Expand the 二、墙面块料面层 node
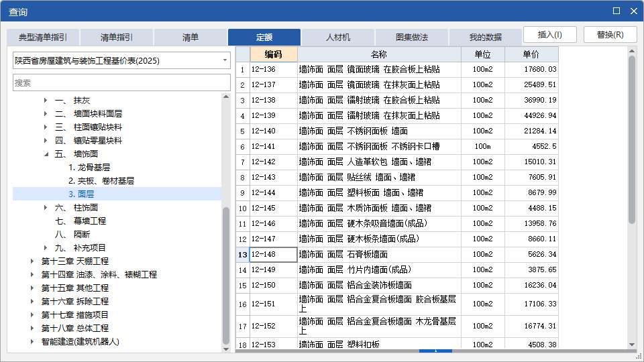Image resolution: width=644 pixels, height=362 pixels. pyautogui.click(x=46, y=114)
